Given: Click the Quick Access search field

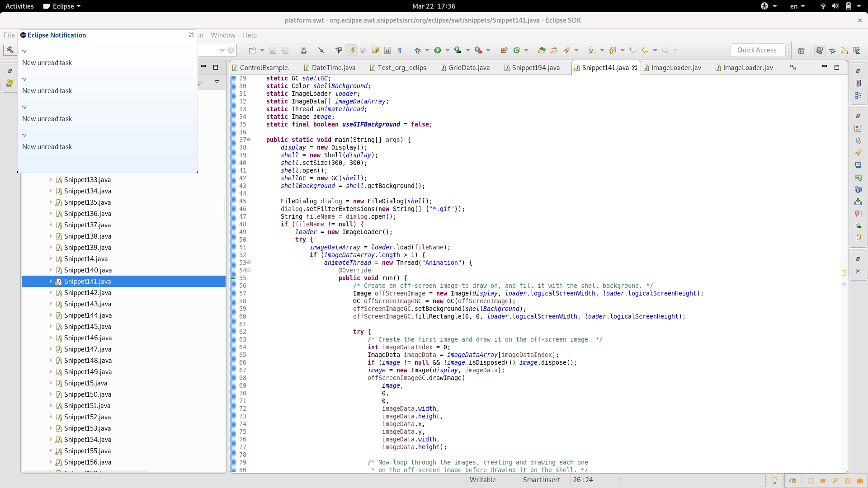Looking at the screenshot, I should pyautogui.click(x=758, y=50).
